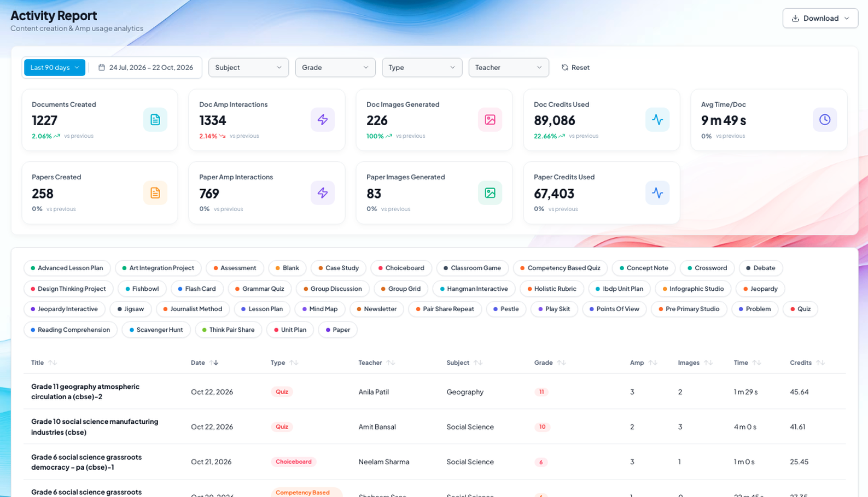Screen dimensions: 868x497
Task: Click the Documents Created file icon
Action: pyautogui.click(x=155, y=120)
